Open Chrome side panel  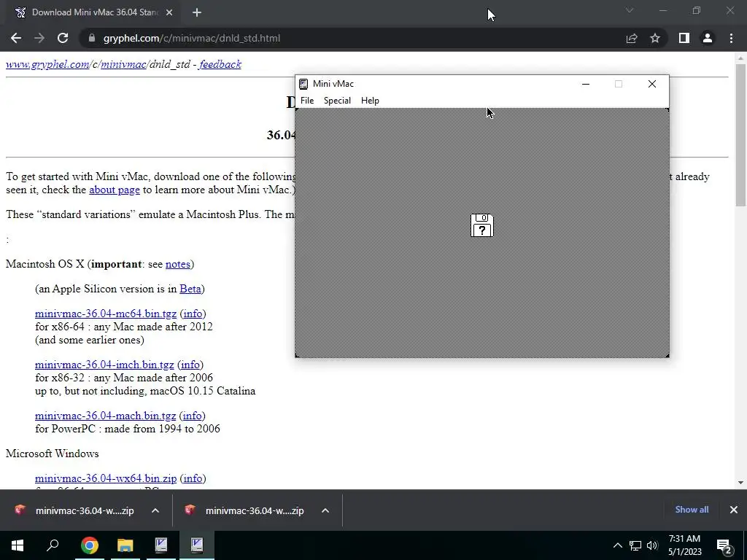pyautogui.click(x=684, y=38)
